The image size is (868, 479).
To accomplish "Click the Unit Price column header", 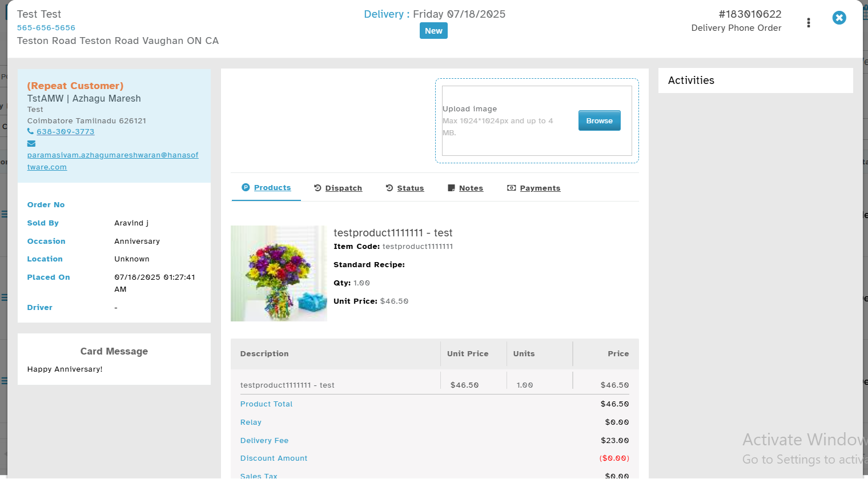I will 468,353.
